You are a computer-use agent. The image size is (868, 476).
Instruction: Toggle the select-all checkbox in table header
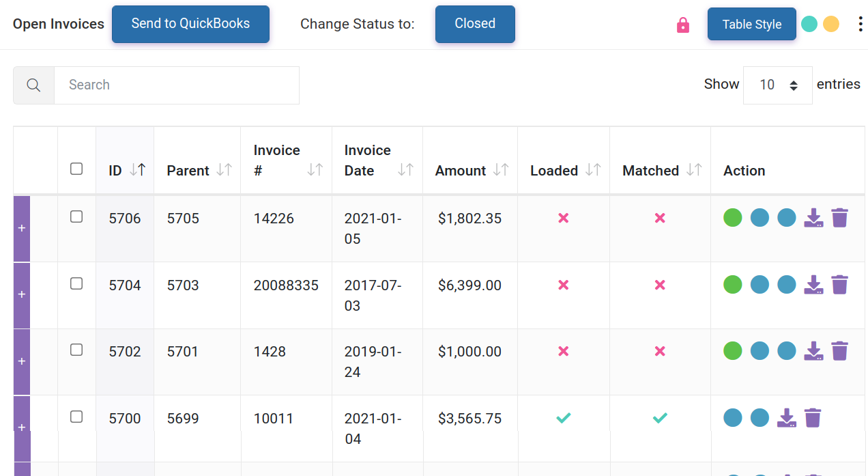(x=76, y=168)
